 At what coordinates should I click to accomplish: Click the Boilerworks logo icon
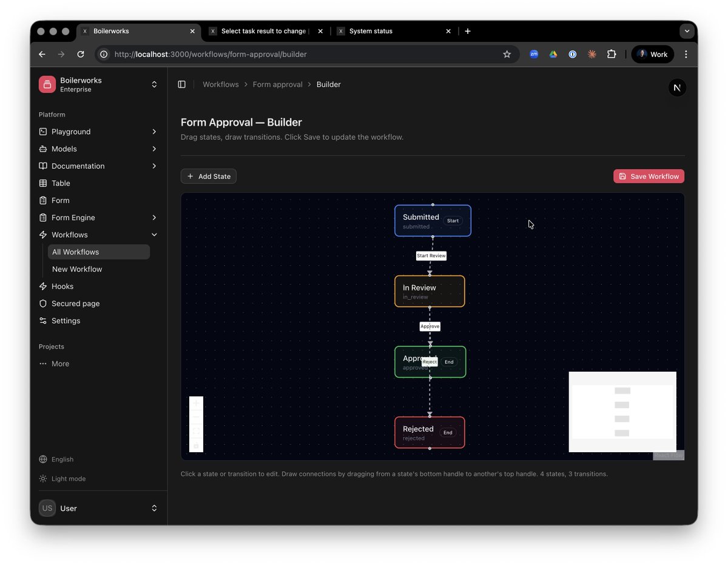tap(47, 84)
